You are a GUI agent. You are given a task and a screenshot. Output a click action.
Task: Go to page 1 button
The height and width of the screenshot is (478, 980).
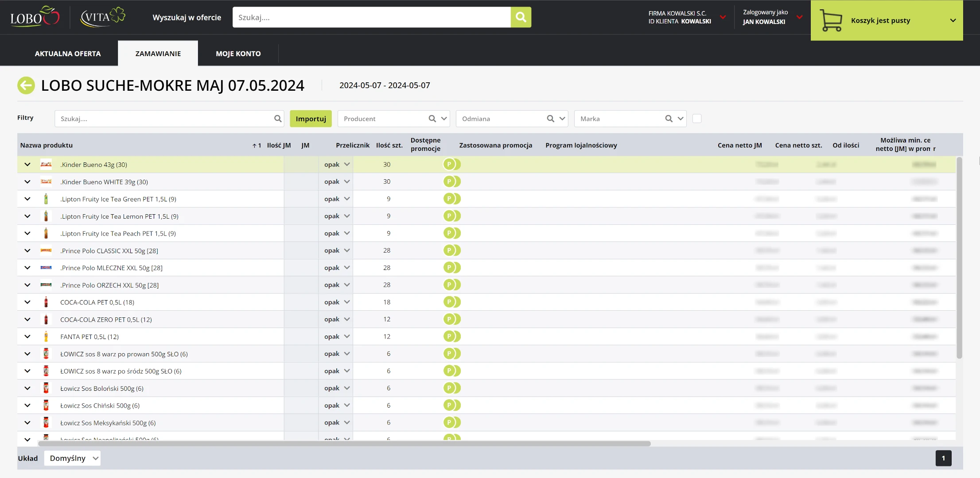tap(943, 458)
